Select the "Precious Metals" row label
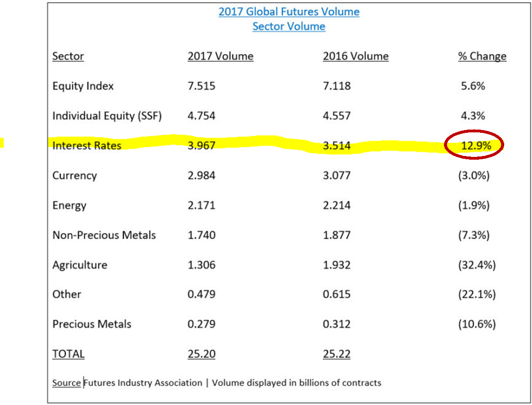532x405 pixels. [x=92, y=324]
